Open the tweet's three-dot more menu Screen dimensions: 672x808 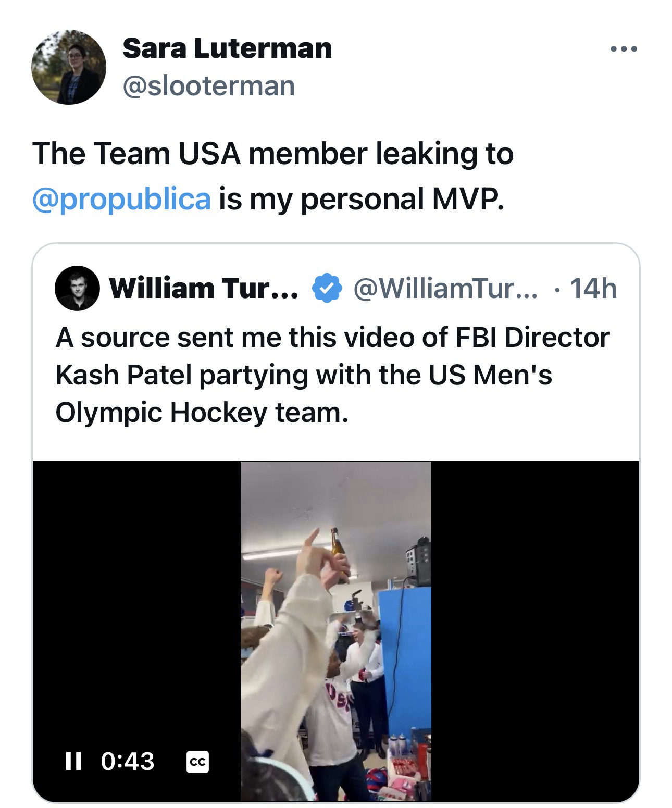tap(624, 49)
